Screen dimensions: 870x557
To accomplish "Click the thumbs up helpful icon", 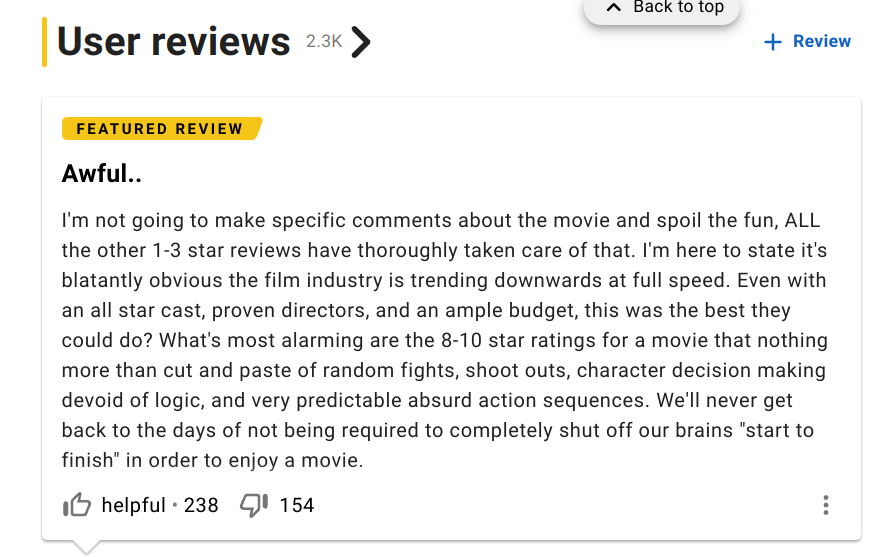I will [x=77, y=505].
